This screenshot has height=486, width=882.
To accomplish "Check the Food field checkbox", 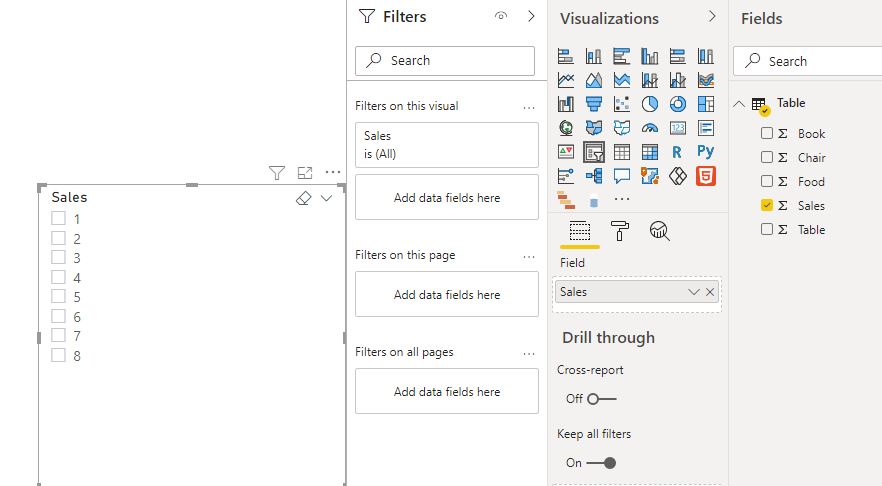I will tap(767, 181).
